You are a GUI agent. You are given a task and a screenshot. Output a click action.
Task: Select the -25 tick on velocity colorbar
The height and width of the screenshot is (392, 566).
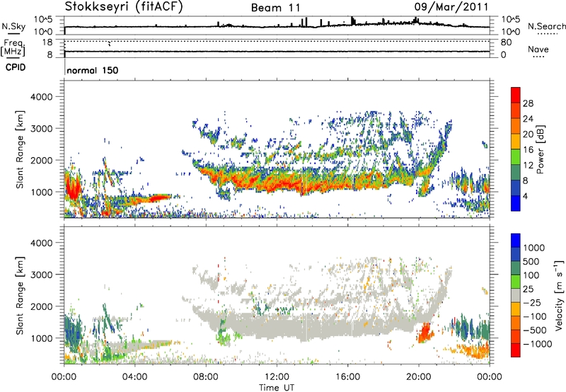point(532,302)
